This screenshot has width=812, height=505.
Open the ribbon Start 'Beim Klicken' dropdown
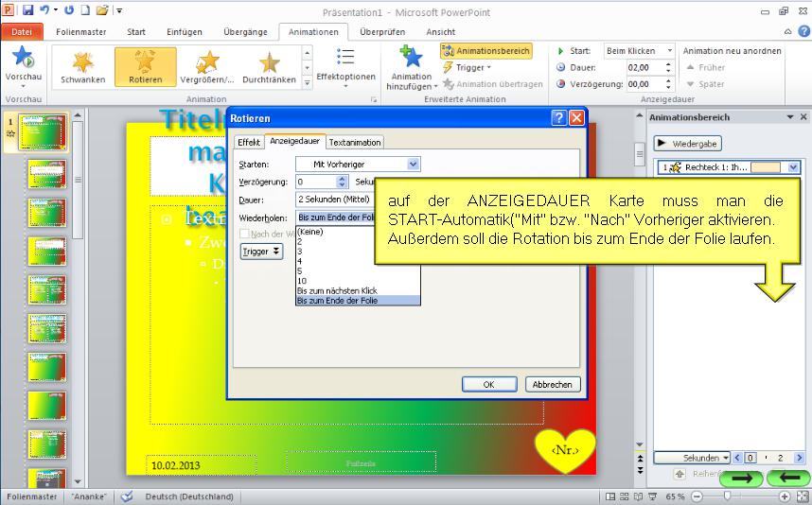[670, 51]
